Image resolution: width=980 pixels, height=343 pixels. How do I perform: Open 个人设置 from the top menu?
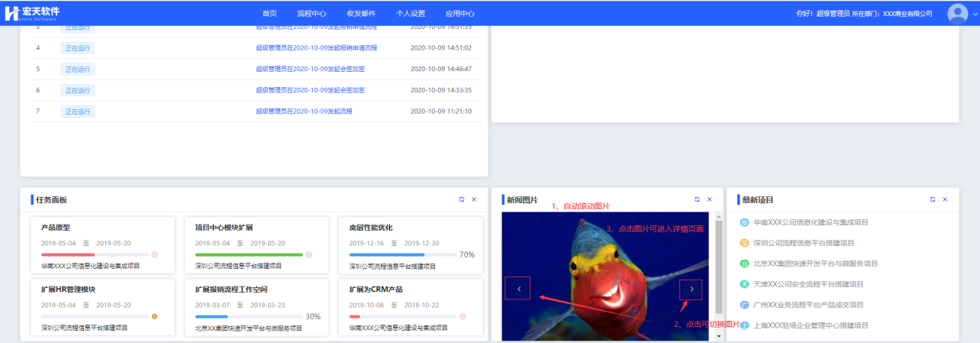(x=411, y=14)
